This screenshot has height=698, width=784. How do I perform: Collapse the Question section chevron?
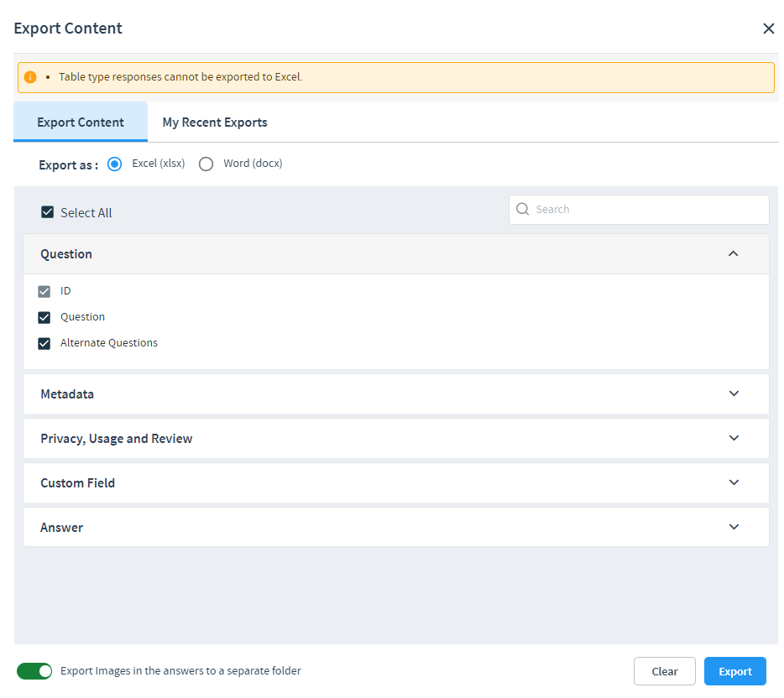pyautogui.click(x=733, y=254)
